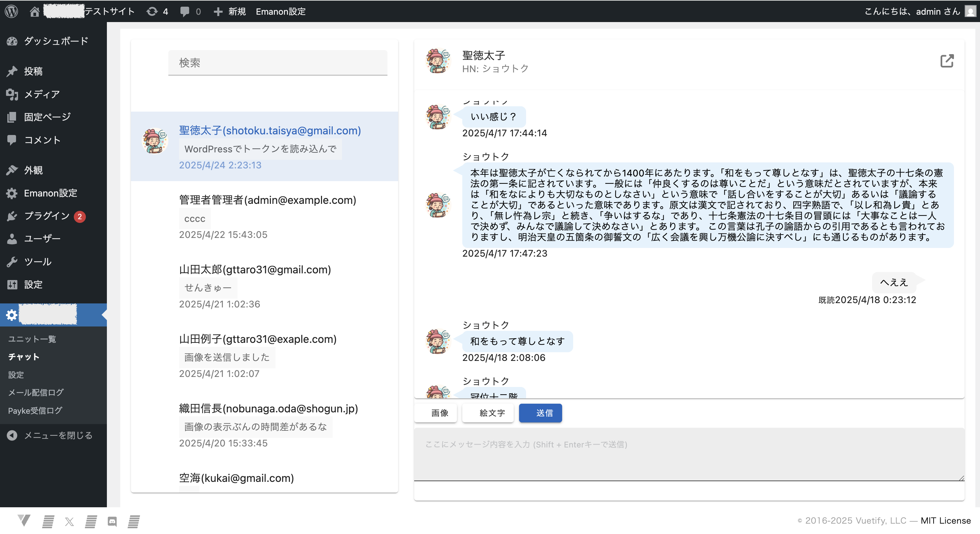Screen dimensions: 980x534
Task: Click the WordPress logo icon
Action: [x=11, y=11]
